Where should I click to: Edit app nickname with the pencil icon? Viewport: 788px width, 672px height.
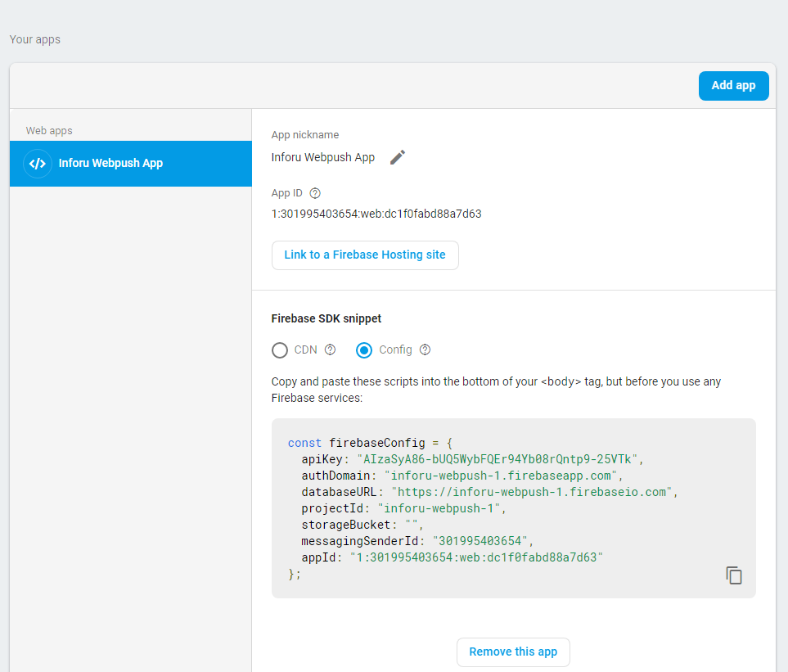[398, 157]
